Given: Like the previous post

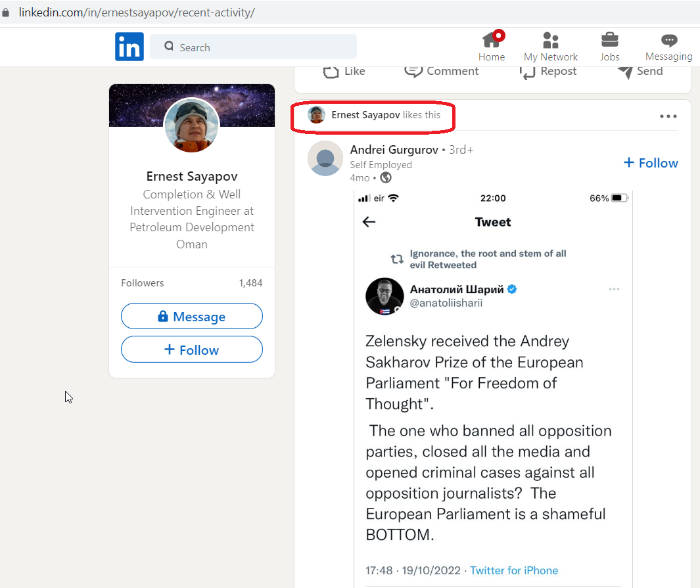Looking at the screenshot, I should click(x=344, y=72).
